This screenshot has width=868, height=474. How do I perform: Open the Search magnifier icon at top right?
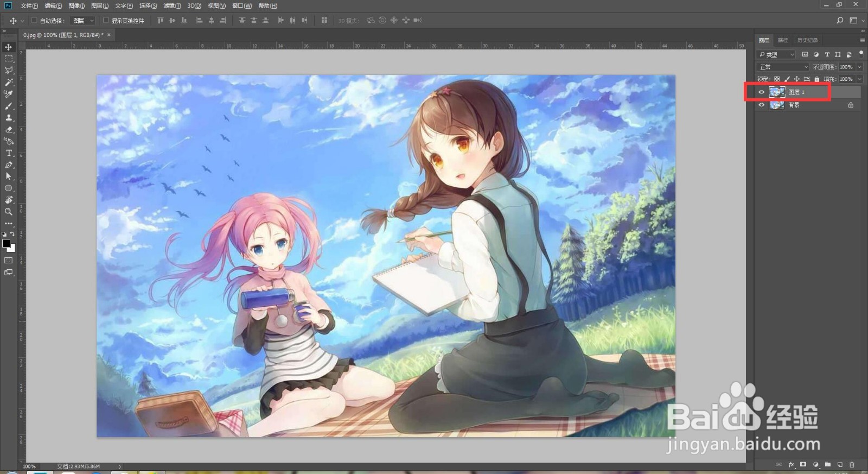point(840,21)
